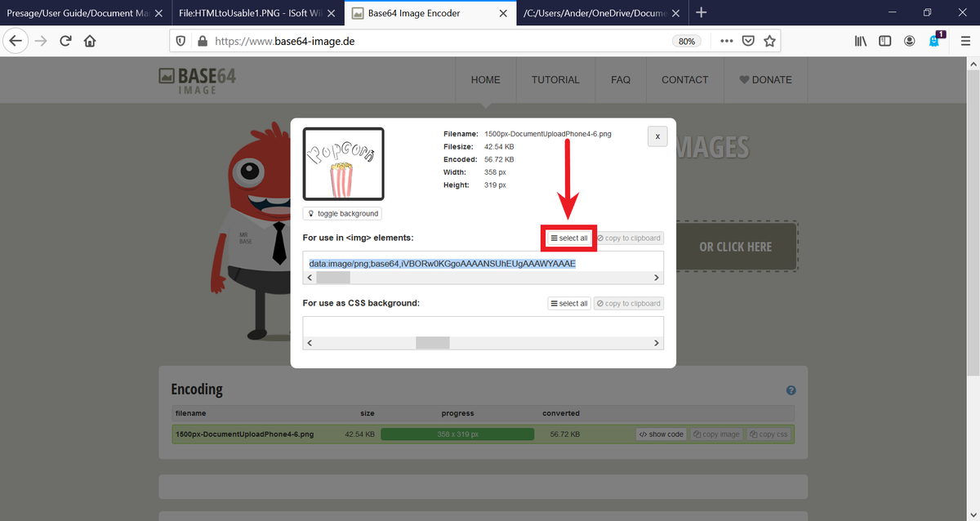Click the popcorn image thumbnail preview
Image resolution: width=980 pixels, height=521 pixels.
[343, 164]
